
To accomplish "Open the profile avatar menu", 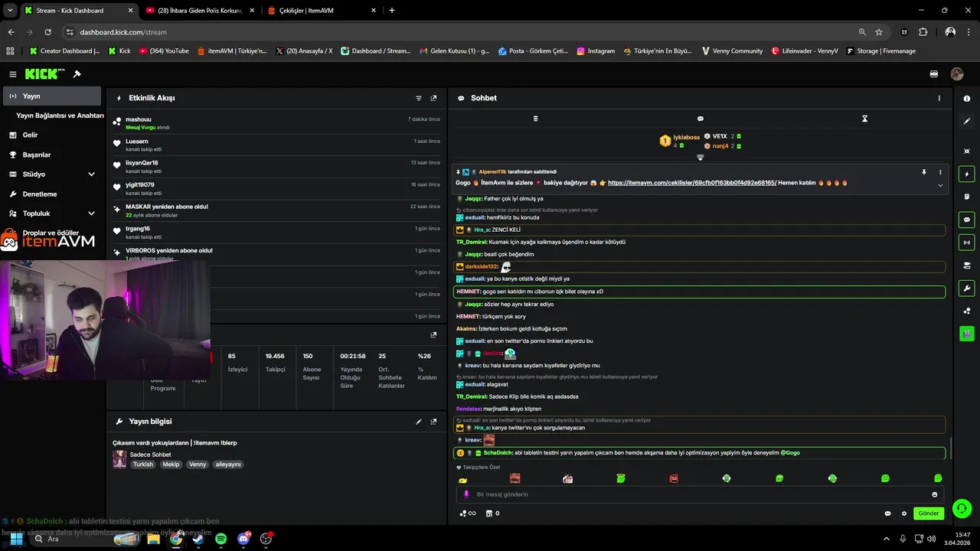I will coord(956,74).
